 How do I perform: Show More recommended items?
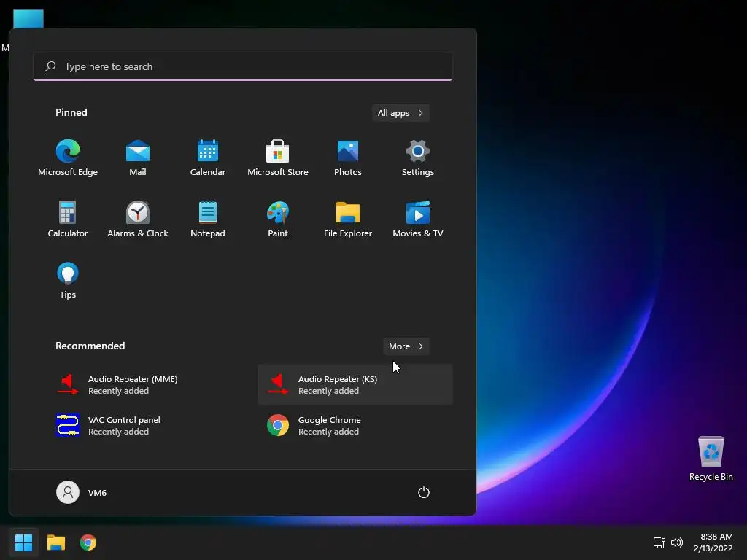406,346
